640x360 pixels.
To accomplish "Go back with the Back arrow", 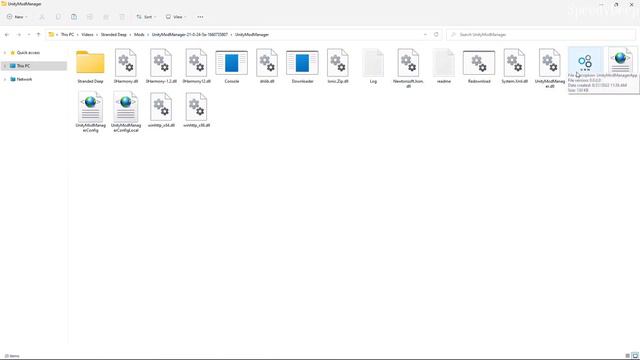I will click(x=7, y=35).
